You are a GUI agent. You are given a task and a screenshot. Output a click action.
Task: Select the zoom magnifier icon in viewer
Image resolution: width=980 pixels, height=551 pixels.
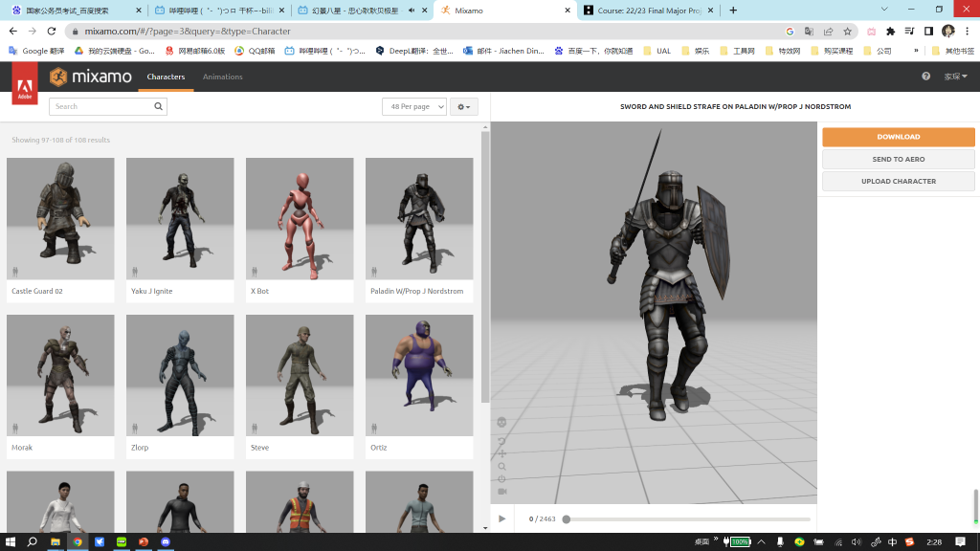(x=501, y=467)
